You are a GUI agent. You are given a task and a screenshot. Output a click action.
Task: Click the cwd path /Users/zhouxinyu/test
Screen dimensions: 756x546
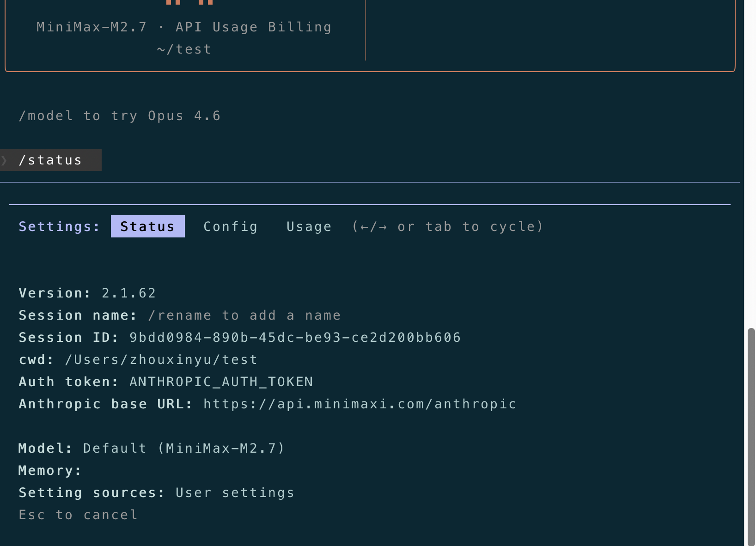(161, 359)
